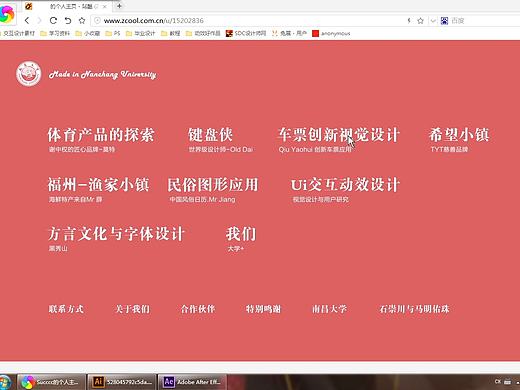
Task: Open the first bookmark folder ending in 素材
Action: pyautogui.click(x=17, y=33)
